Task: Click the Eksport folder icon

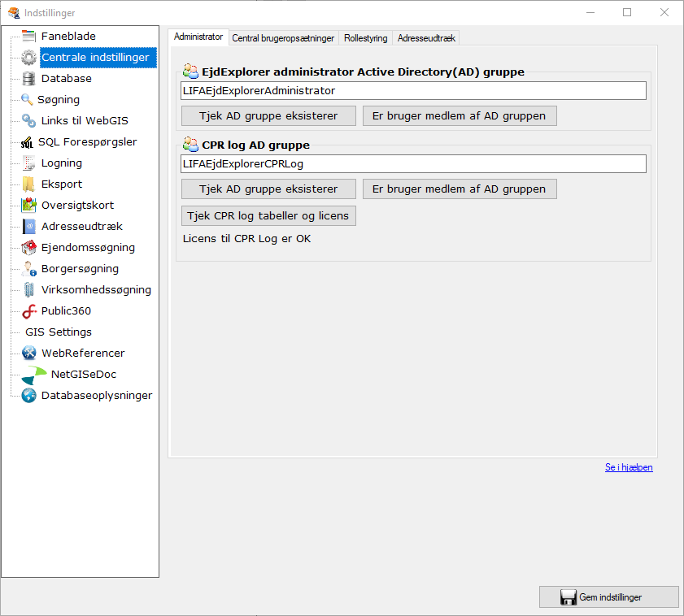Action: point(29,184)
